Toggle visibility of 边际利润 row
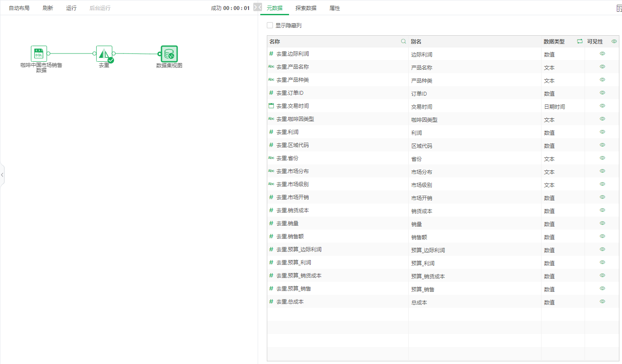622x364 pixels. pos(602,53)
